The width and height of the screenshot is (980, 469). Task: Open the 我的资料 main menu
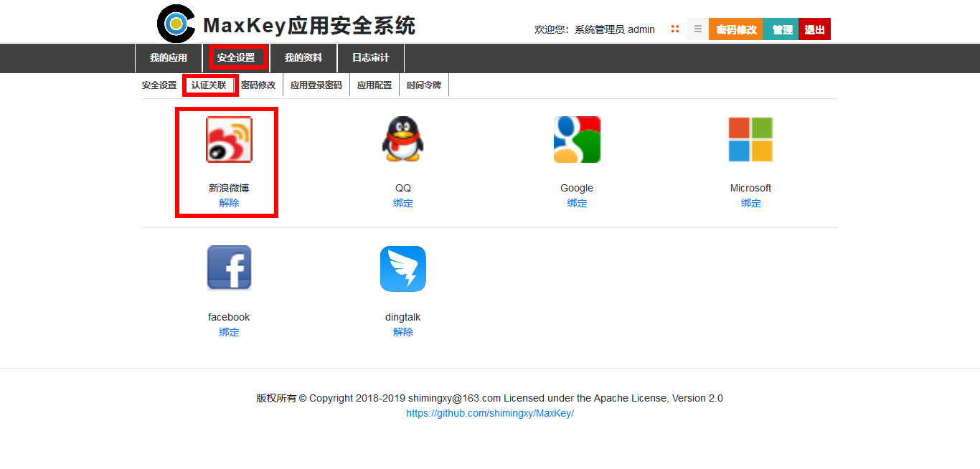coord(303,58)
